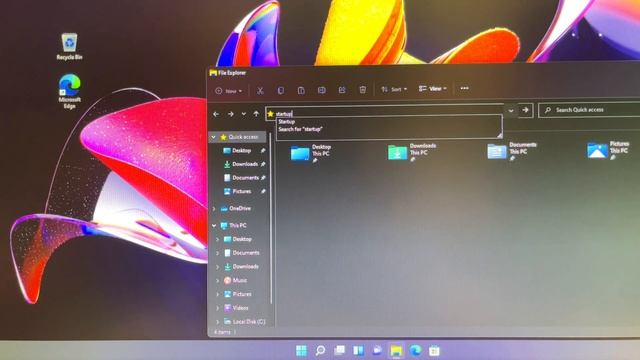Go forward with the right arrow

click(x=231, y=114)
